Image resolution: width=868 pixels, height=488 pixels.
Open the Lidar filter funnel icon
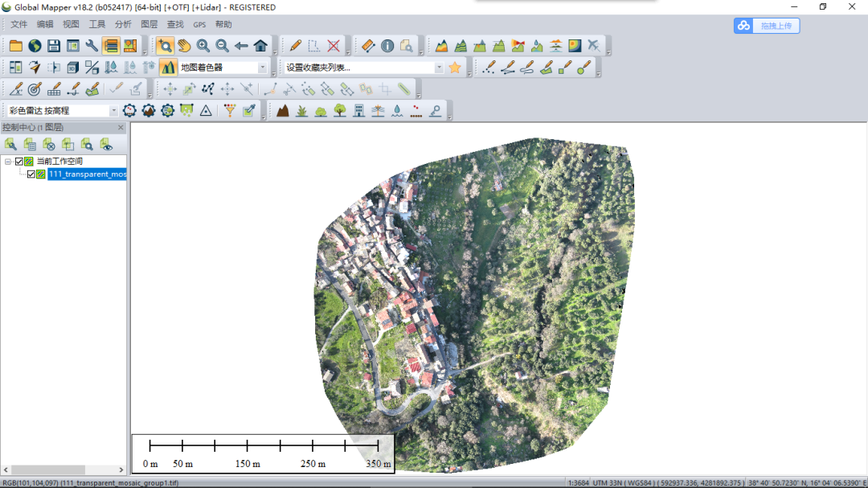pos(230,111)
